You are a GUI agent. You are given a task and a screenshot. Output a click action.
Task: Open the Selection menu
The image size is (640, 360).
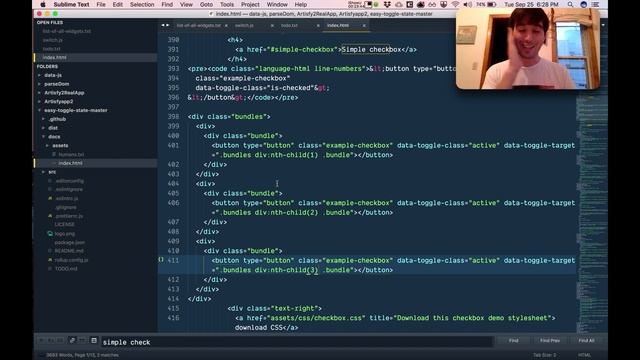click(x=142, y=4)
